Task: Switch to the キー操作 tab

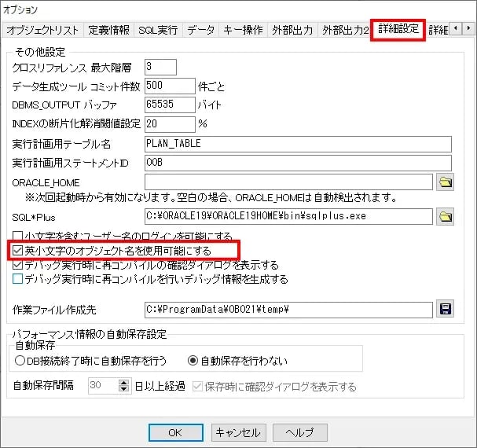Action: [x=243, y=31]
